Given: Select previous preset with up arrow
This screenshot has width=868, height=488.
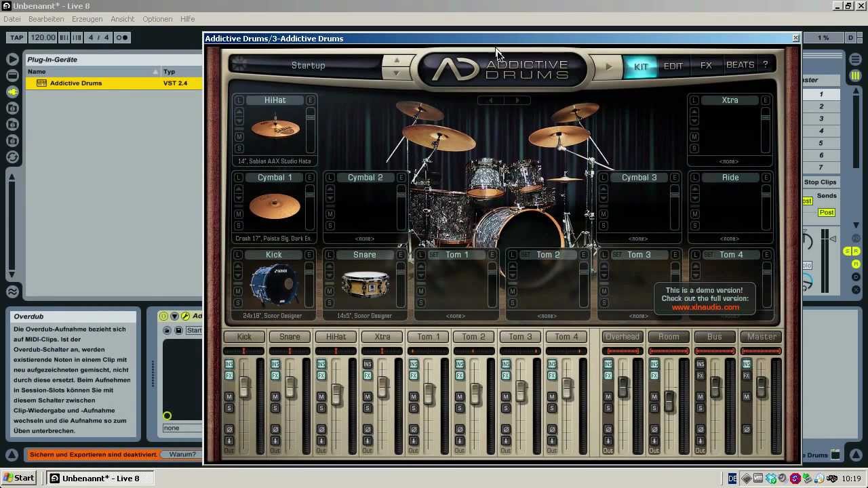Looking at the screenshot, I should click(x=397, y=60).
